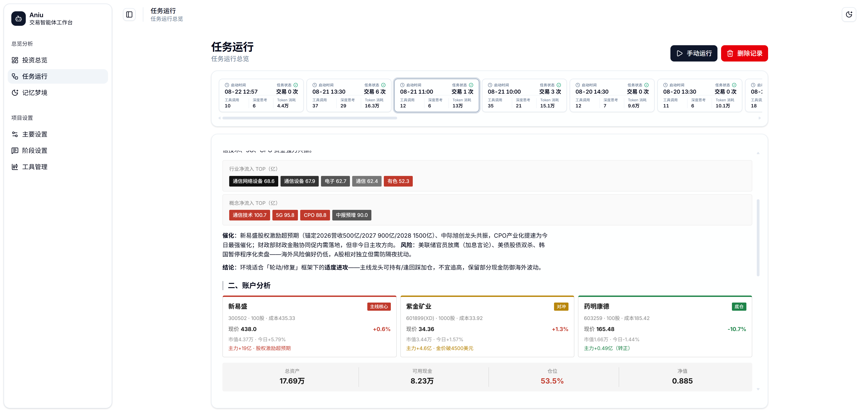Click the left arrow of the card scrollbar
Viewport: 868px width, 412px height.
pos(220,118)
